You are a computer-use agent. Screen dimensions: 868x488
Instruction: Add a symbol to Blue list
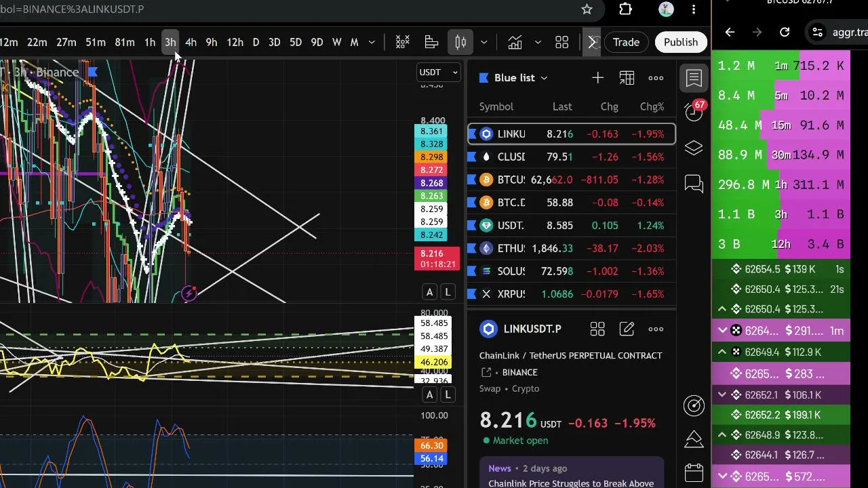point(597,78)
